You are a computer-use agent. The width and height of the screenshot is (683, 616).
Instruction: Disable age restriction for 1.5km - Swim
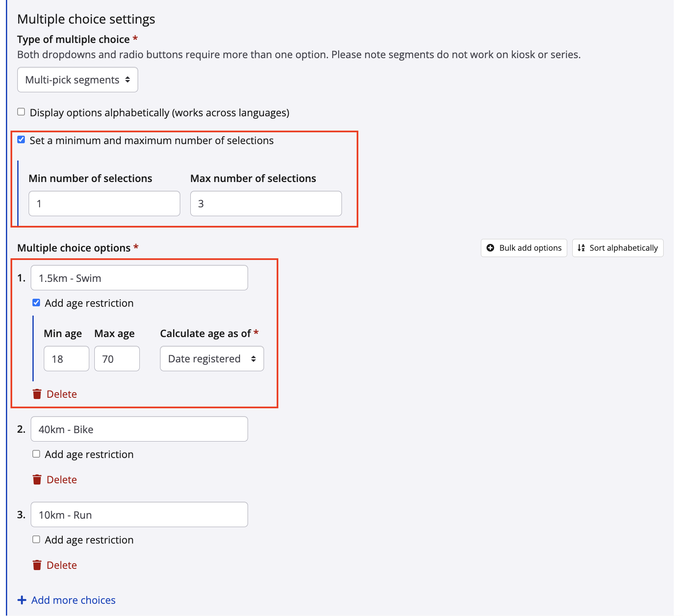[36, 303]
